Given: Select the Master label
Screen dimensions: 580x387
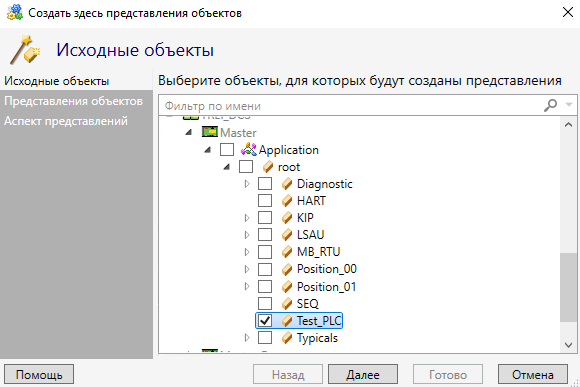Looking at the screenshot, I should pos(238,132).
